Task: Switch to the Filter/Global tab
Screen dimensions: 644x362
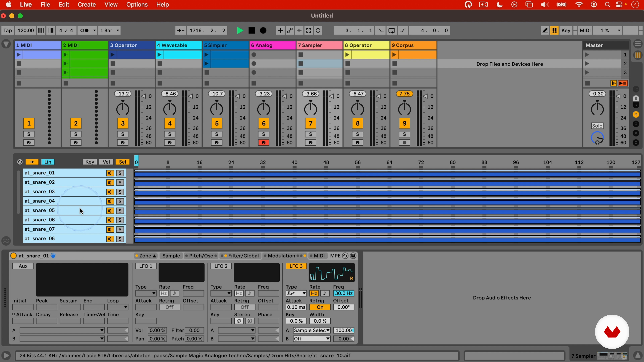Action: [243, 256]
